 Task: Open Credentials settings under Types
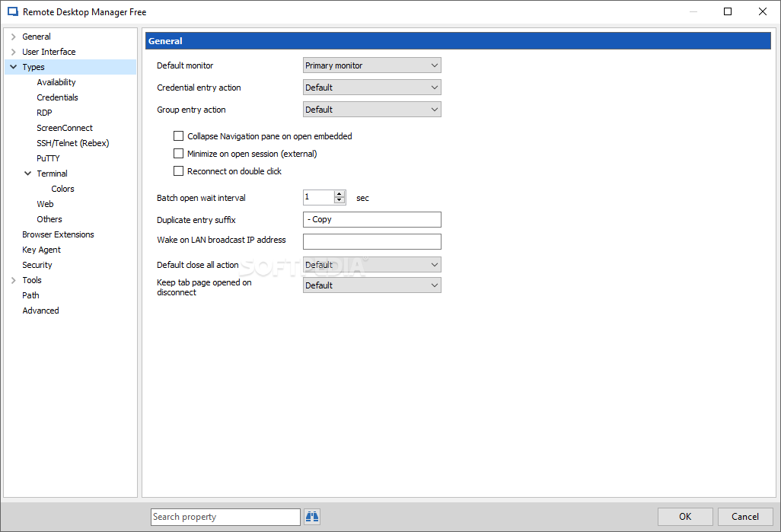pyautogui.click(x=57, y=97)
